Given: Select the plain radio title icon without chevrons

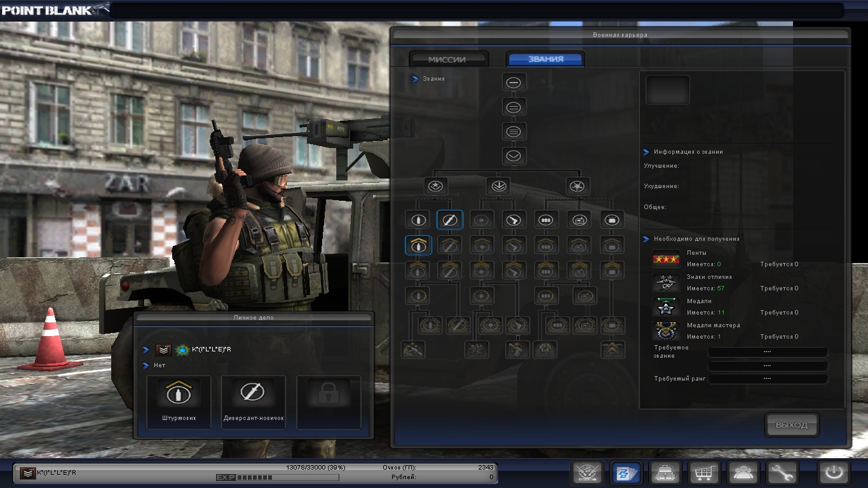Looking at the screenshot, I should point(579,220).
